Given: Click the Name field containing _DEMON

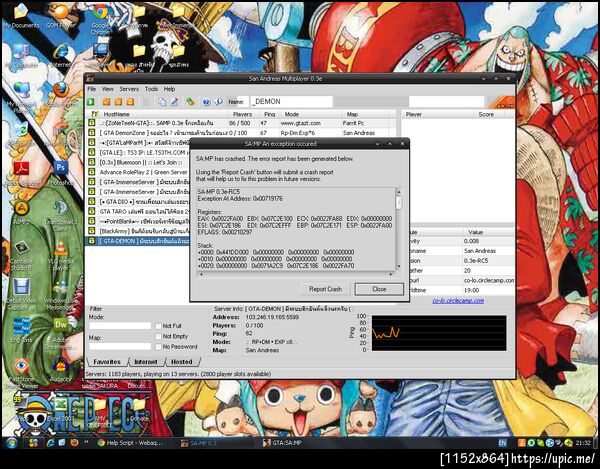Looking at the screenshot, I should (x=292, y=102).
